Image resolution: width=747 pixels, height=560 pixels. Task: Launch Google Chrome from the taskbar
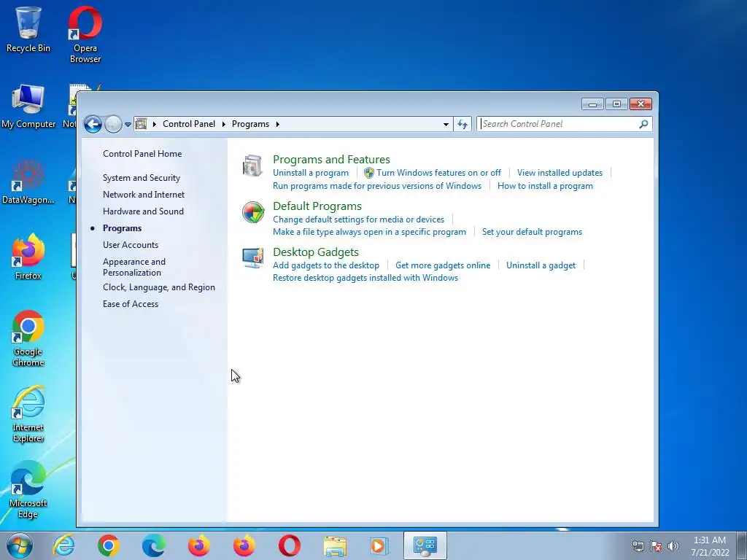tap(108, 545)
